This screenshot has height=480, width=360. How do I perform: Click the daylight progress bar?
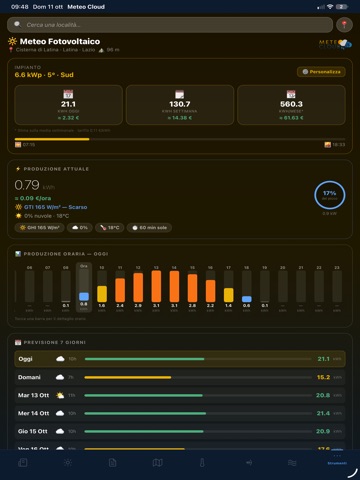click(180, 139)
